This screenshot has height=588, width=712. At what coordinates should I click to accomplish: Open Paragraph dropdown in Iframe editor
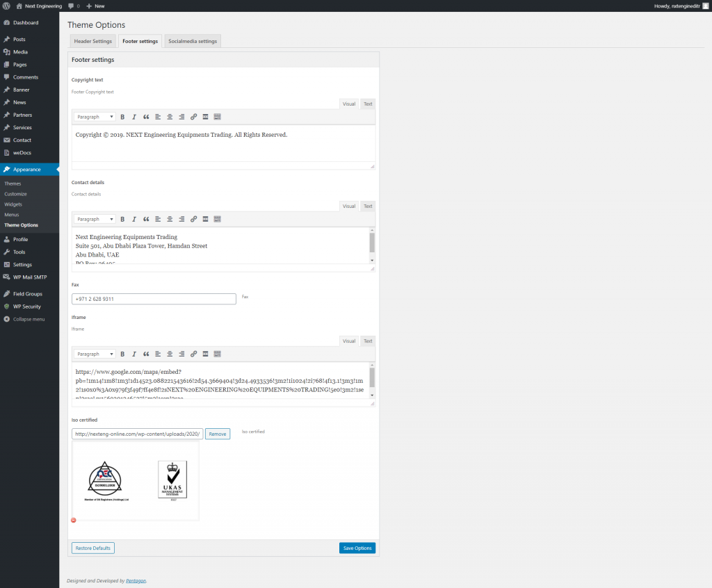pos(95,354)
